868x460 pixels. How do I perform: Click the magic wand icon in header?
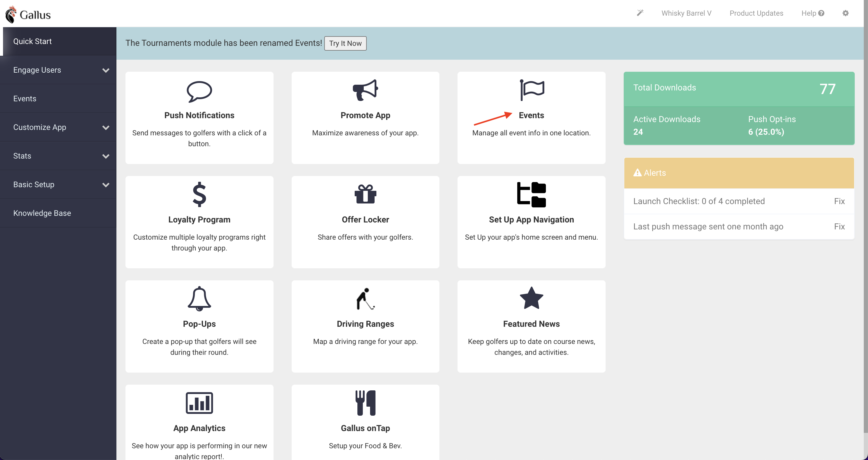pos(640,13)
